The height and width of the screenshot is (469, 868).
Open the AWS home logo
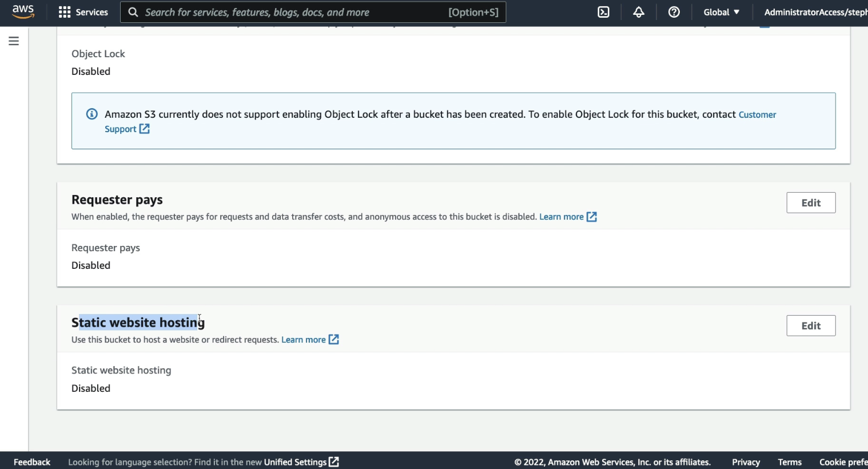pos(23,12)
